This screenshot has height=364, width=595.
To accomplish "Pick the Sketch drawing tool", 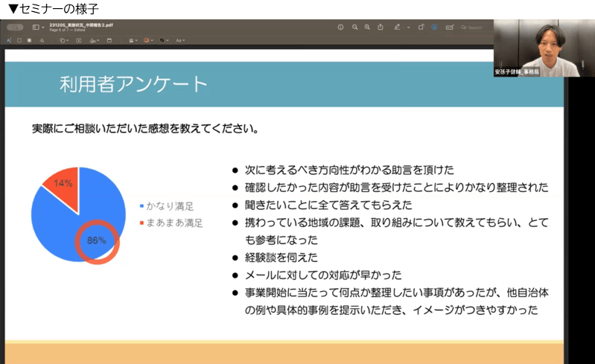I will (42, 40).
